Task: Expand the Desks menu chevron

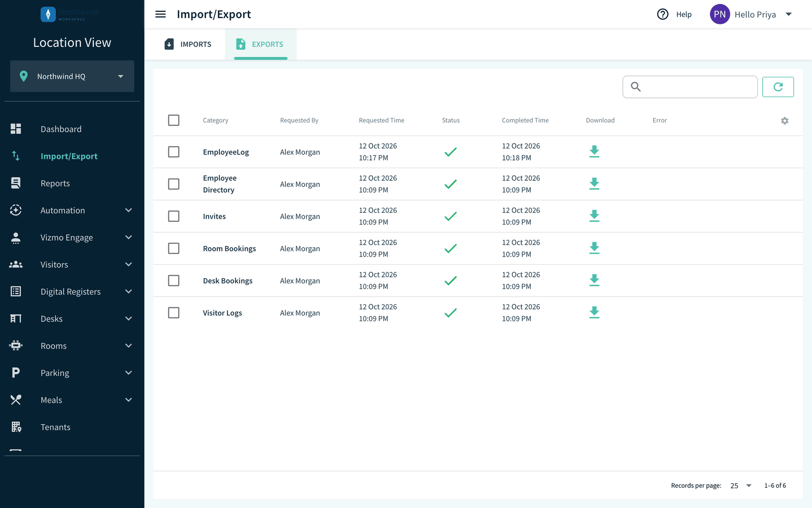Action: (x=129, y=319)
